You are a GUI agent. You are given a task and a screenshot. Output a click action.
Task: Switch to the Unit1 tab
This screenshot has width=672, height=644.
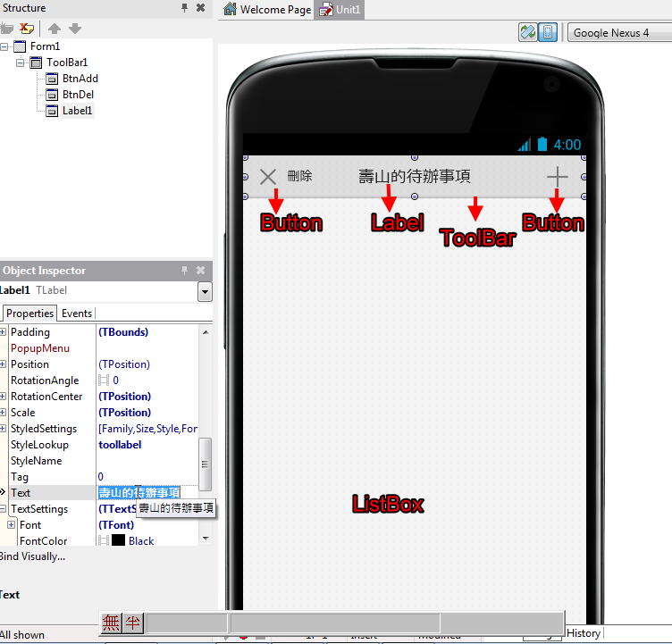[x=340, y=10]
